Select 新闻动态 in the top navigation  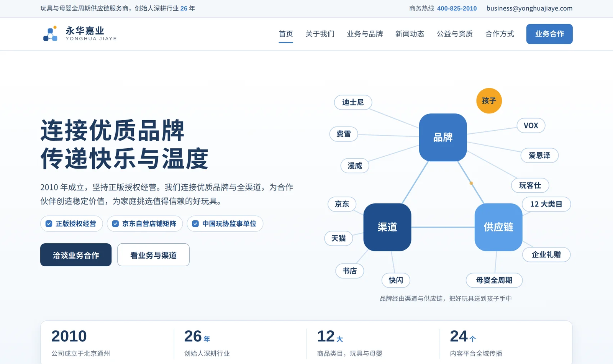pyautogui.click(x=410, y=34)
